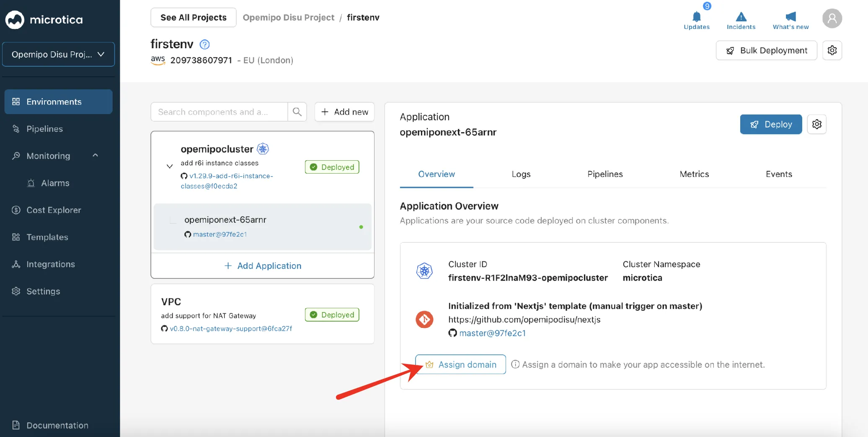Click the Bulk Deployment button
The height and width of the screenshot is (437, 868).
coord(766,50)
